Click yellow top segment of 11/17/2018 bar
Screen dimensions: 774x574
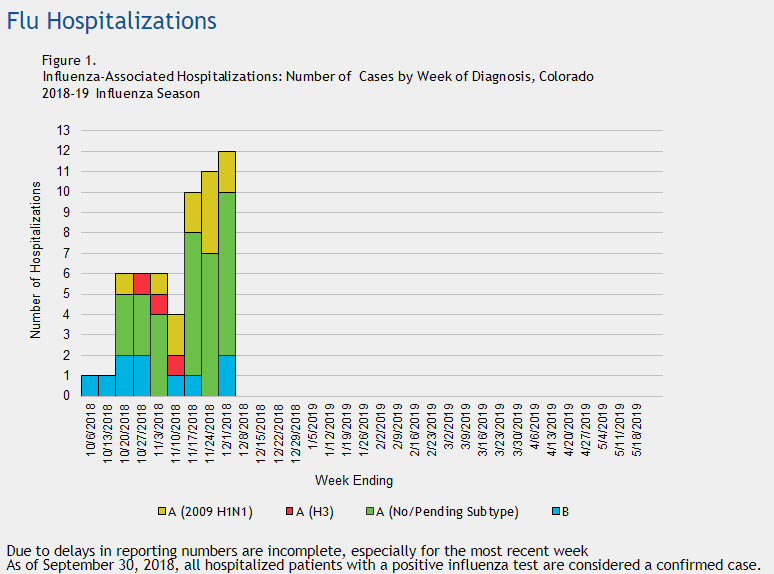193,212
